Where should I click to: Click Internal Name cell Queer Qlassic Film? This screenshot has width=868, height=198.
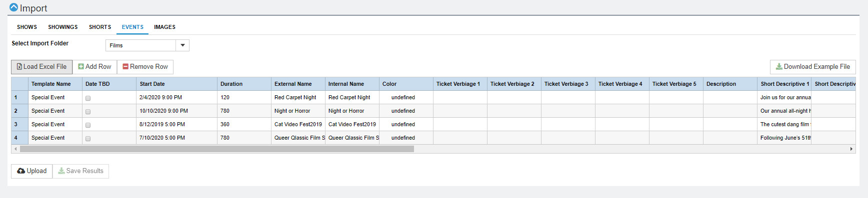pos(352,138)
